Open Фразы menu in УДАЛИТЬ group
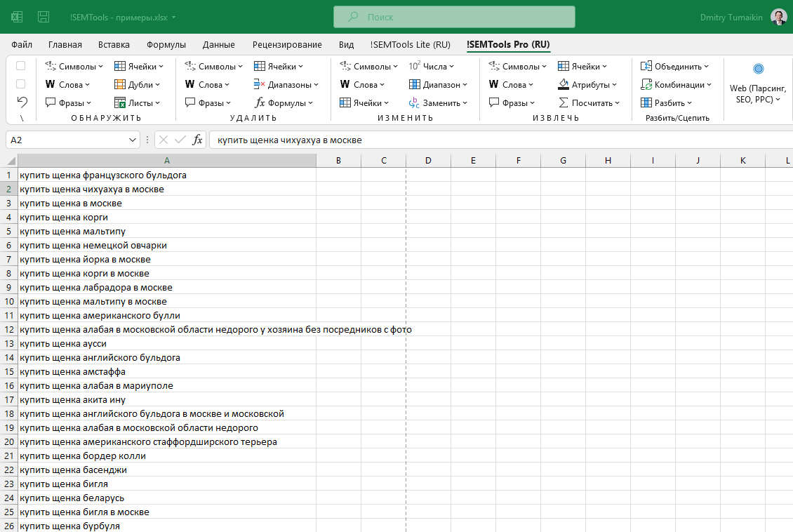 [208, 102]
